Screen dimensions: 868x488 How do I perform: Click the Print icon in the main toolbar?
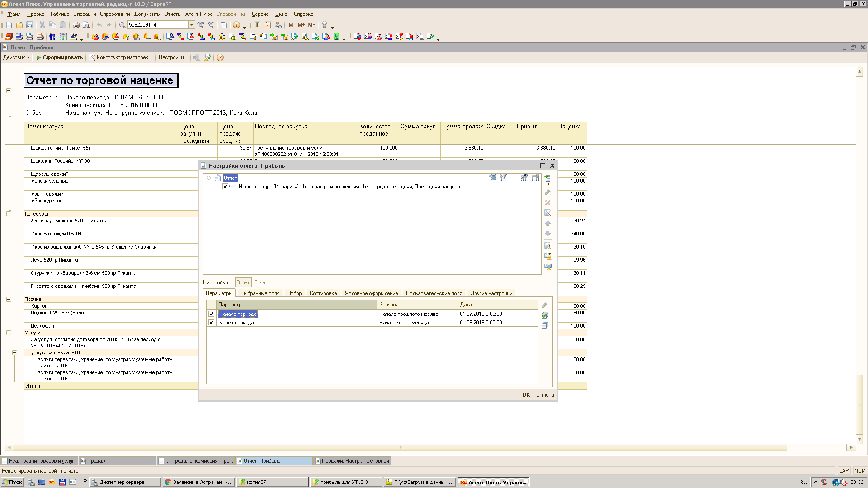click(x=76, y=25)
